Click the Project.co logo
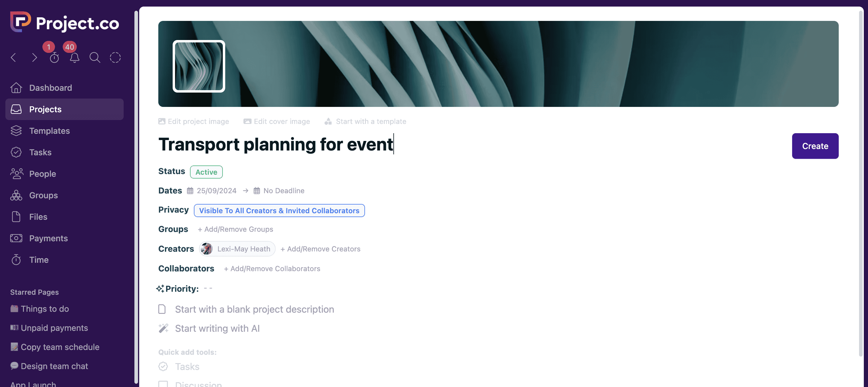Screen dimensions: 868x387 64,23
